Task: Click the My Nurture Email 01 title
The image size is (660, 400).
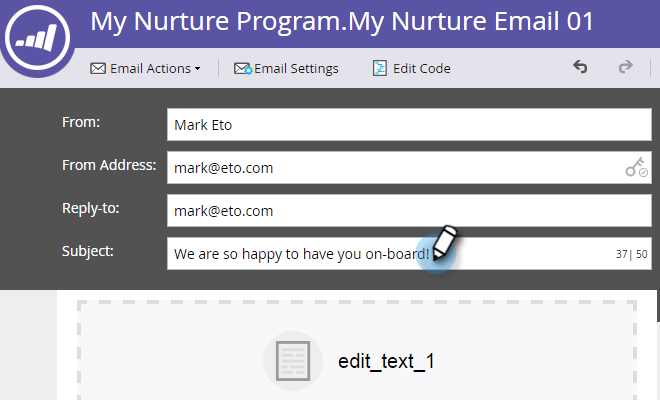Action: click(x=471, y=21)
